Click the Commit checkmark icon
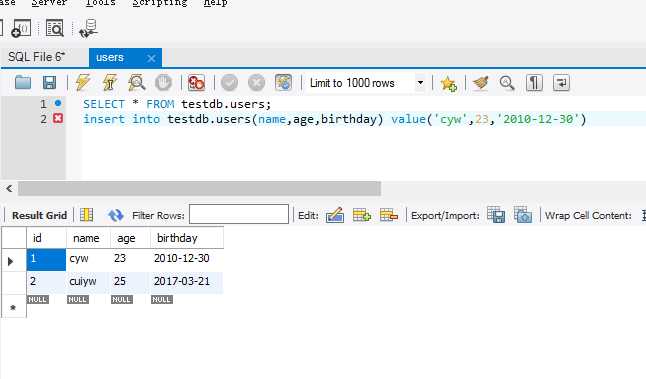Viewport: 646px width, 379px height. pos(229,83)
